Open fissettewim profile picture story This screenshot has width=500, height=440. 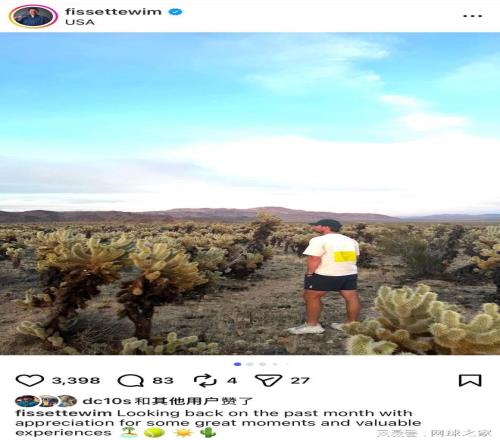pyautogui.click(x=33, y=16)
